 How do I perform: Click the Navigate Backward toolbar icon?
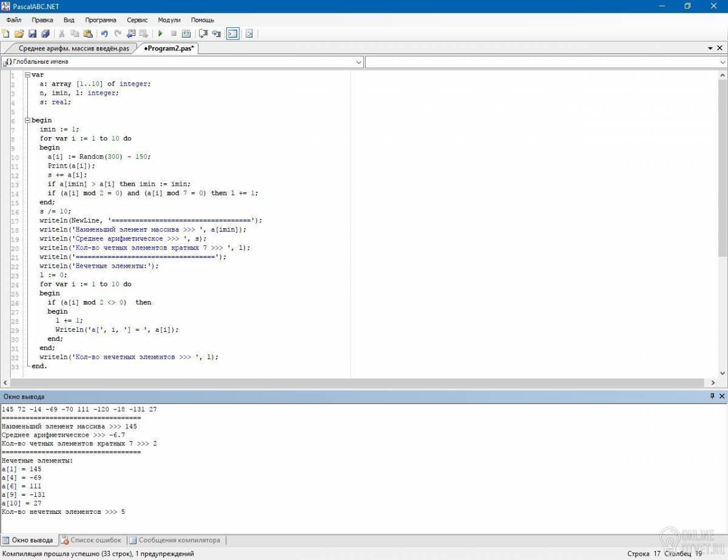point(130,34)
